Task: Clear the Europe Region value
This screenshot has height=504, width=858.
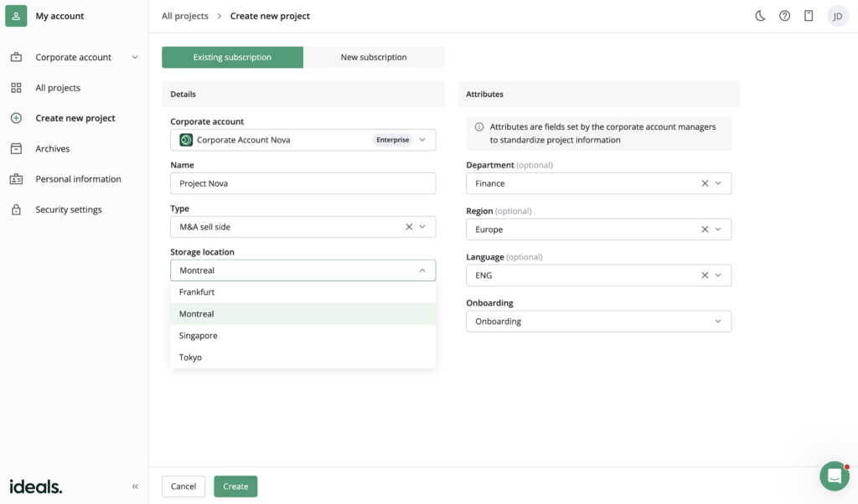Action: coord(705,229)
